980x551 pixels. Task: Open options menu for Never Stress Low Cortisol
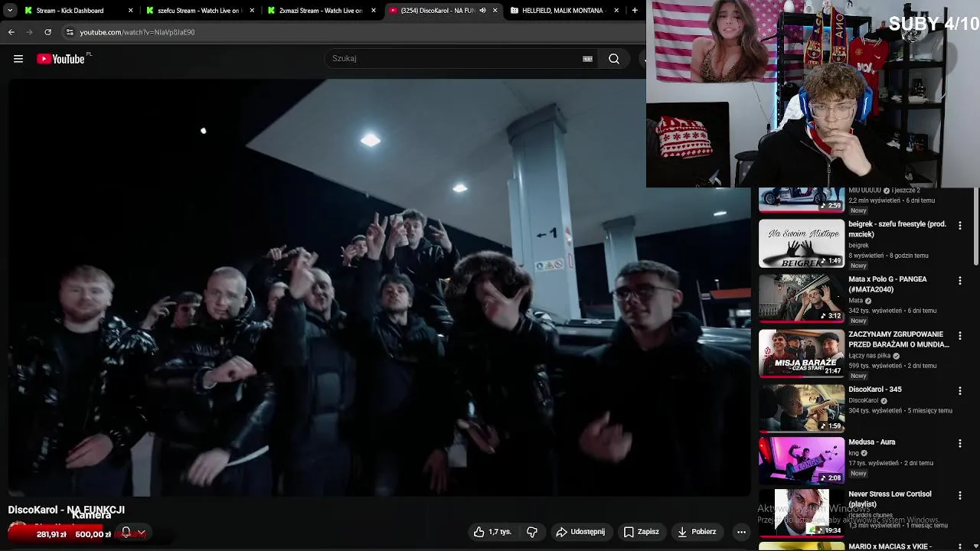pyautogui.click(x=959, y=496)
